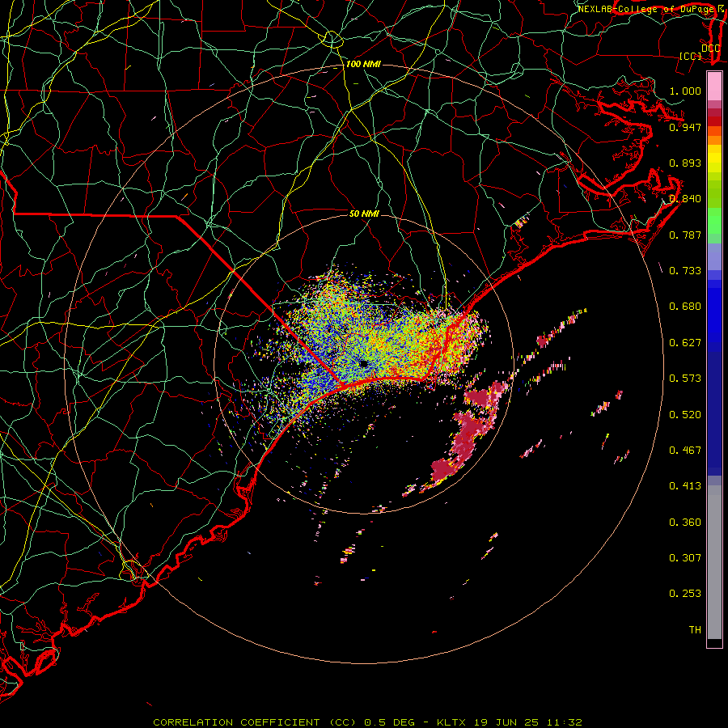Click the 50 NMI range ring label

364,214
